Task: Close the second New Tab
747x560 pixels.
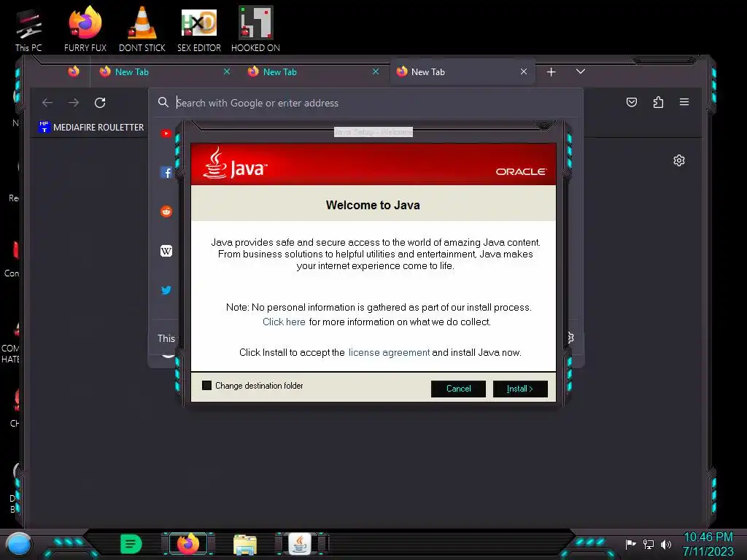Action: pyautogui.click(x=376, y=71)
